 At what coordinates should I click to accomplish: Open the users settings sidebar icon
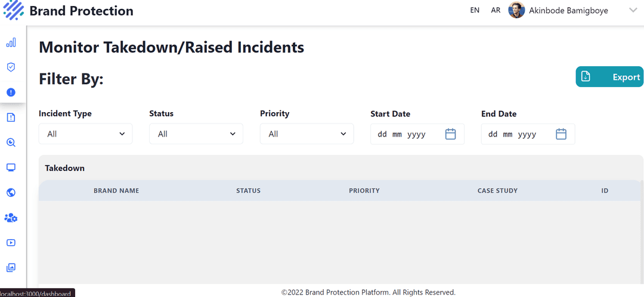(x=11, y=218)
